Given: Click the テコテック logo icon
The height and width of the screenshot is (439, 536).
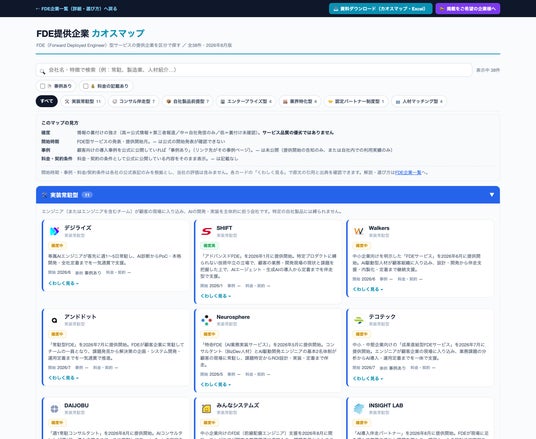Looking at the screenshot, I should pyautogui.click(x=359, y=320).
